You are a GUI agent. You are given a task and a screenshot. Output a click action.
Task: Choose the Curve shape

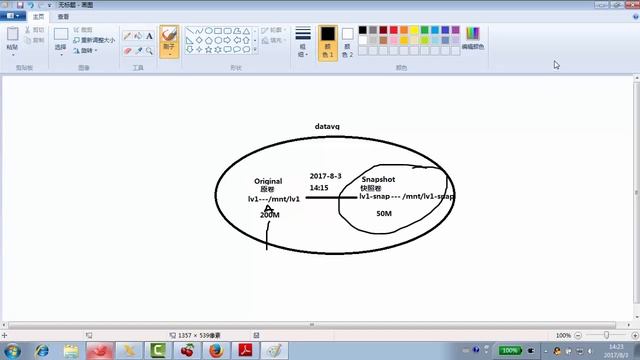pos(199,31)
